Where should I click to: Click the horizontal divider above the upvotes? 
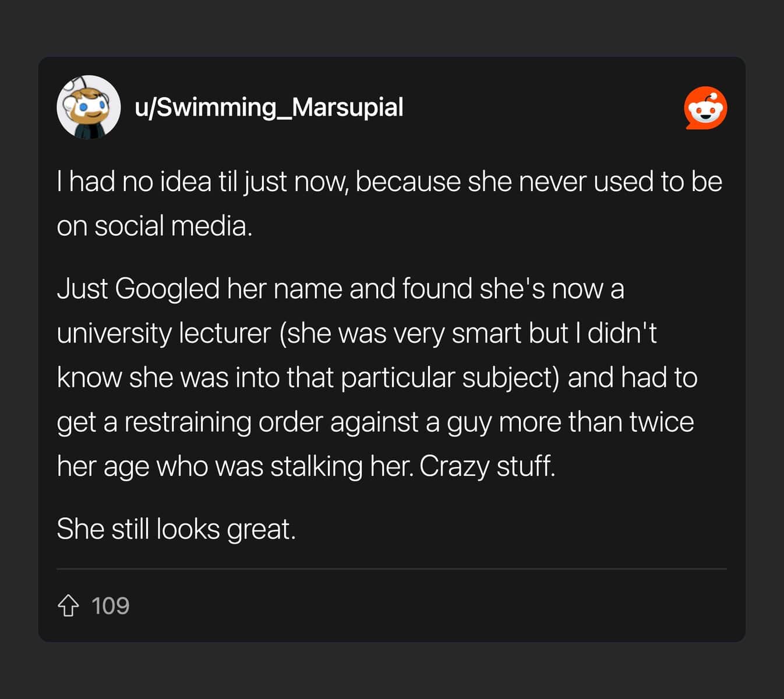[x=391, y=569]
